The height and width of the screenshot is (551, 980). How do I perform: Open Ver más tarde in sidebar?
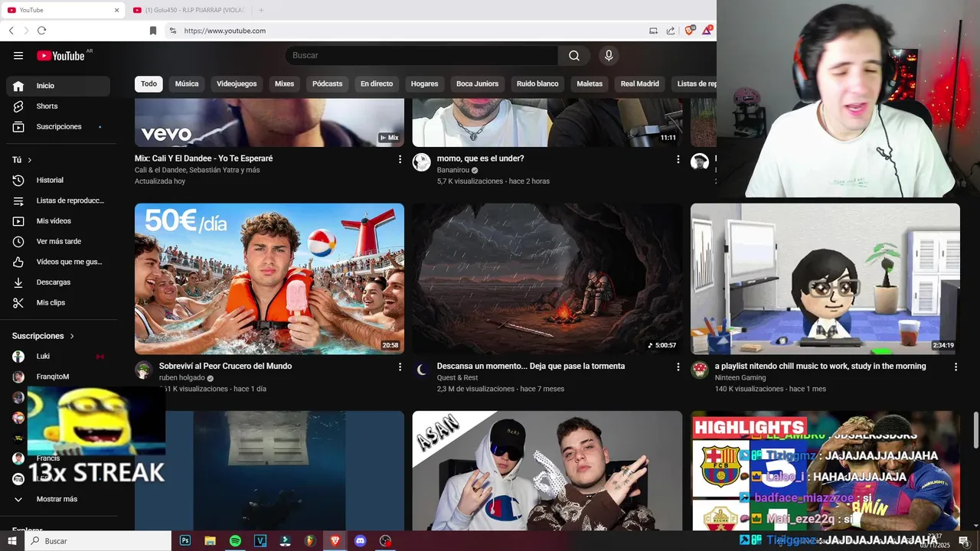[58, 241]
